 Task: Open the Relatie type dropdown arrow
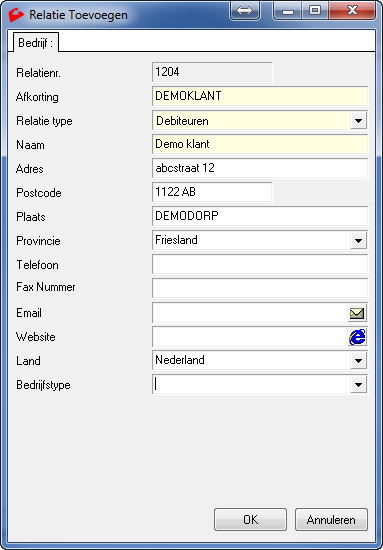point(358,121)
